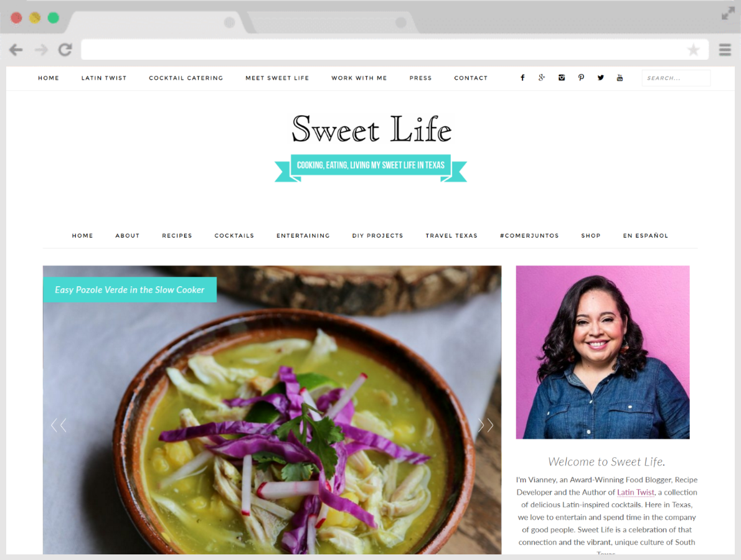
Task: Select Cocktail Catering in top navigation
Action: (186, 78)
